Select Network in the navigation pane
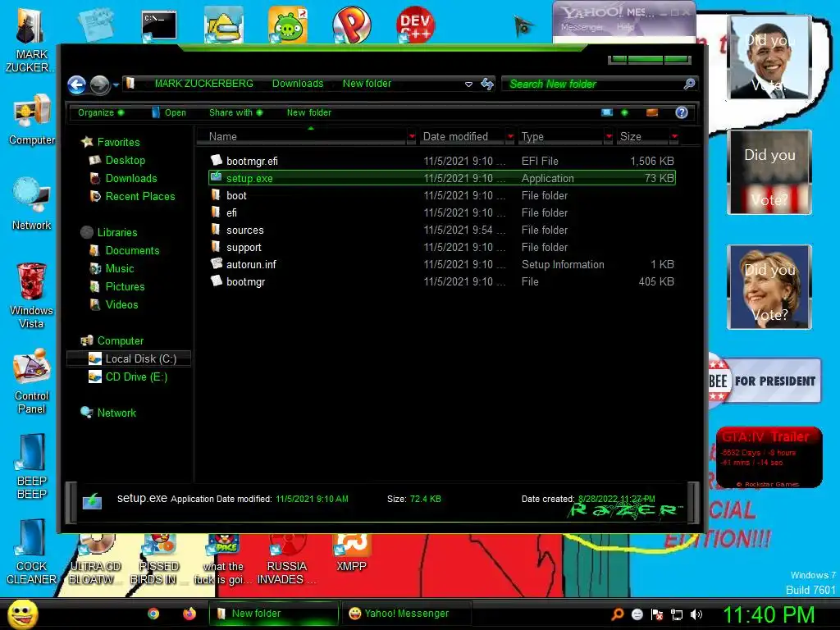 (x=108, y=413)
